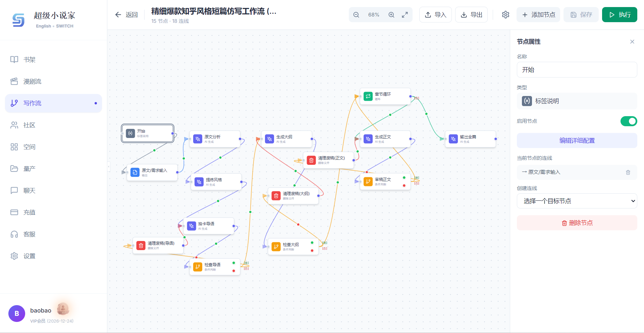Screen dimensions: 644x333
Task: Click the 删除节点 delete node button
Action: click(x=577, y=223)
